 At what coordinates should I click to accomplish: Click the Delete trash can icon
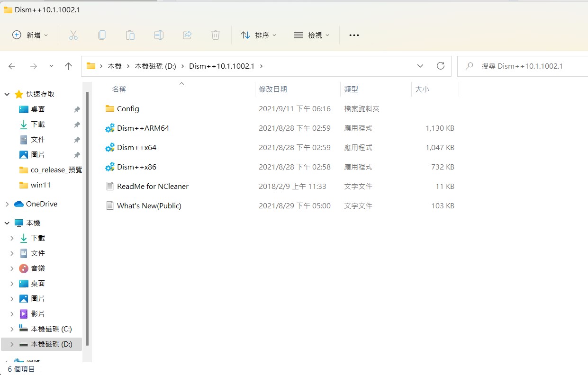tap(215, 35)
